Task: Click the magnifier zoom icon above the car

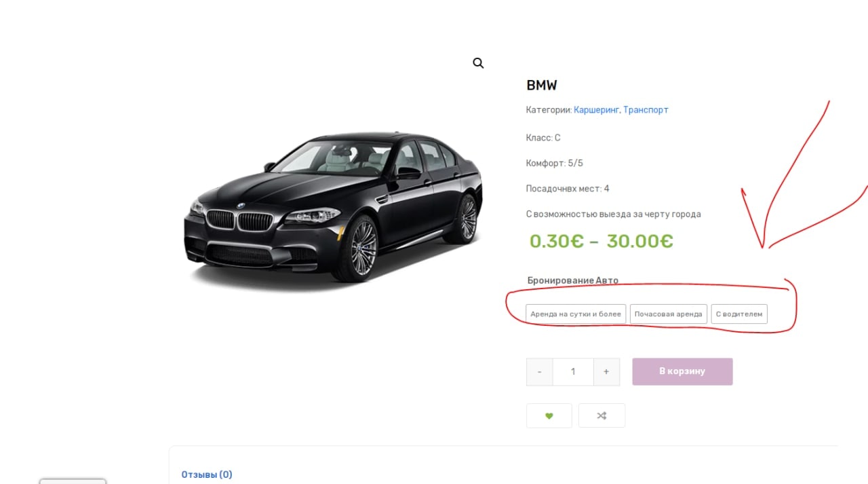Action: click(x=478, y=63)
